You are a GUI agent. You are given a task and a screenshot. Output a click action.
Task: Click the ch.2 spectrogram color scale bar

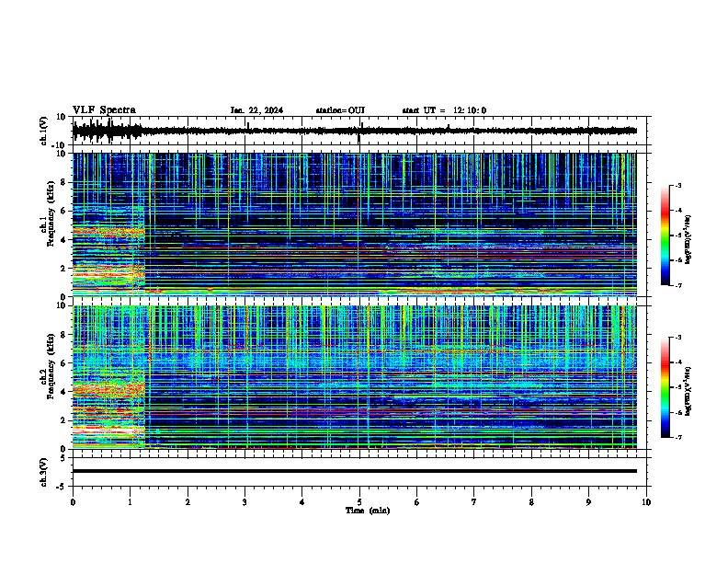coord(665,387)
